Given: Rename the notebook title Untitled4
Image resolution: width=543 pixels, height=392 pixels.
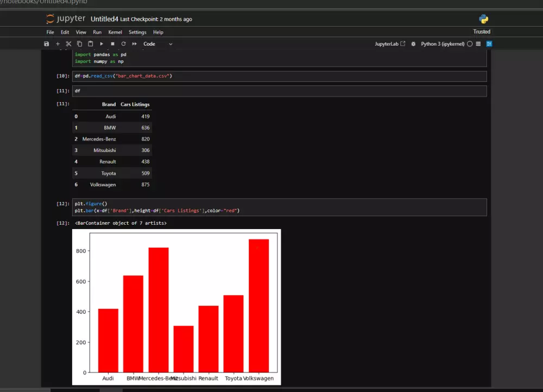Looking at the screenshot, I should (x=104, y=19).
